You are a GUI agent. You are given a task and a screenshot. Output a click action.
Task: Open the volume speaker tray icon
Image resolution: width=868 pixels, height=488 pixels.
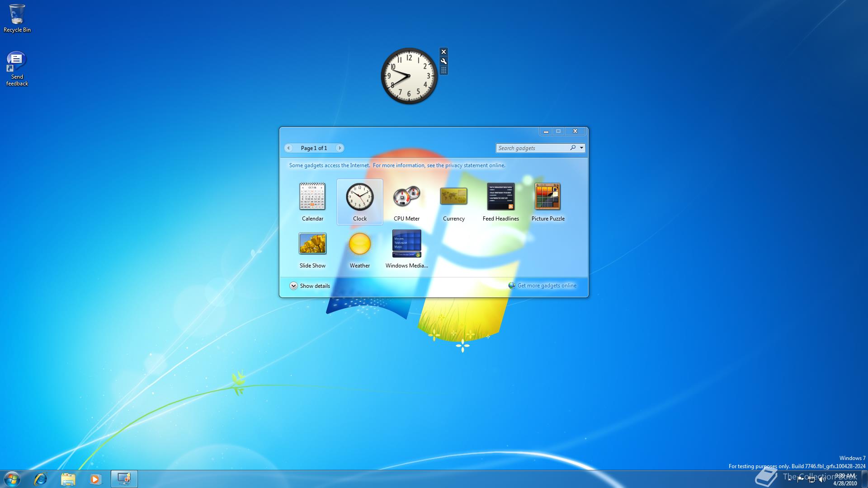822,479
